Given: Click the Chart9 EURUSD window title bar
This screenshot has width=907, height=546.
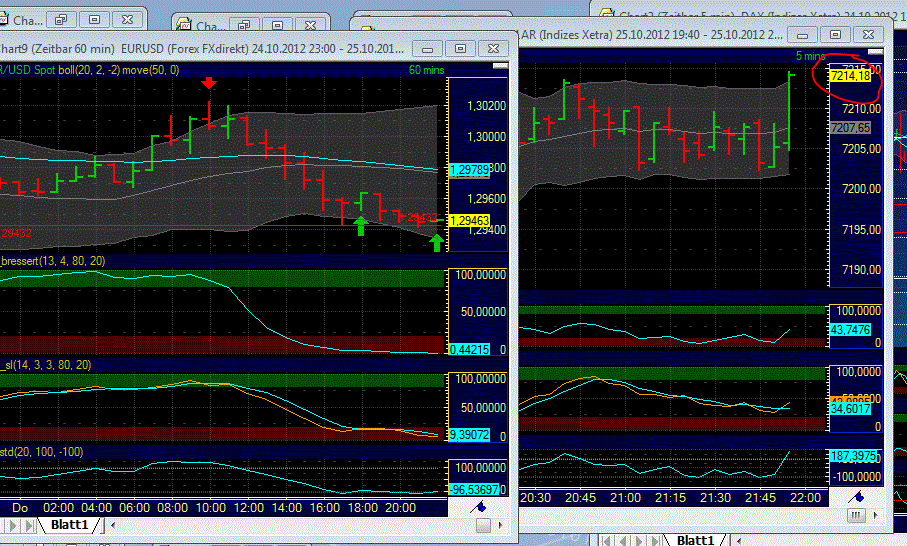Looking at the screenshot, I should [202, 49].
